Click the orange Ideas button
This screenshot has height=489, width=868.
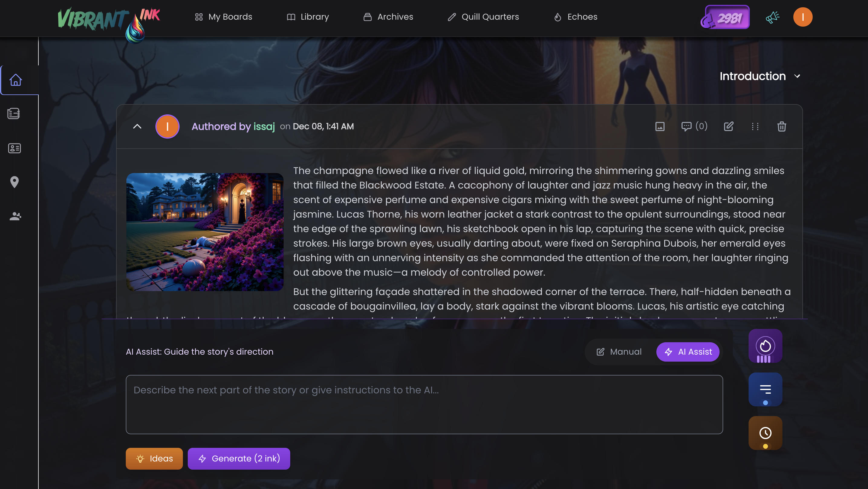click(154, 458)
